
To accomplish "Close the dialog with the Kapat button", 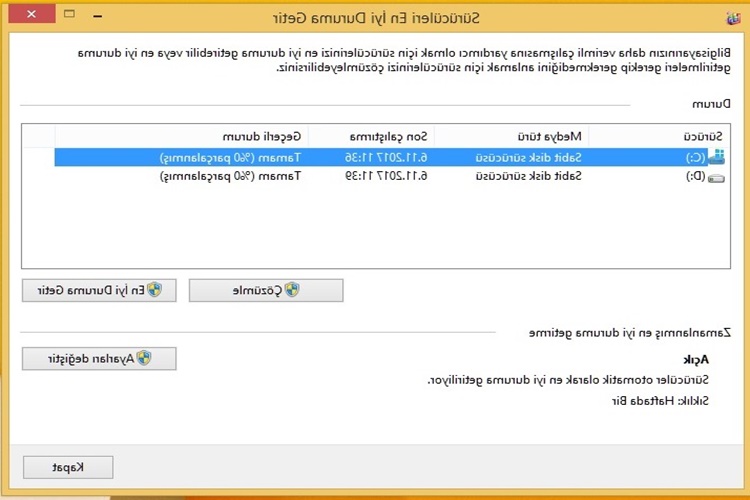I will coord(68,467).
